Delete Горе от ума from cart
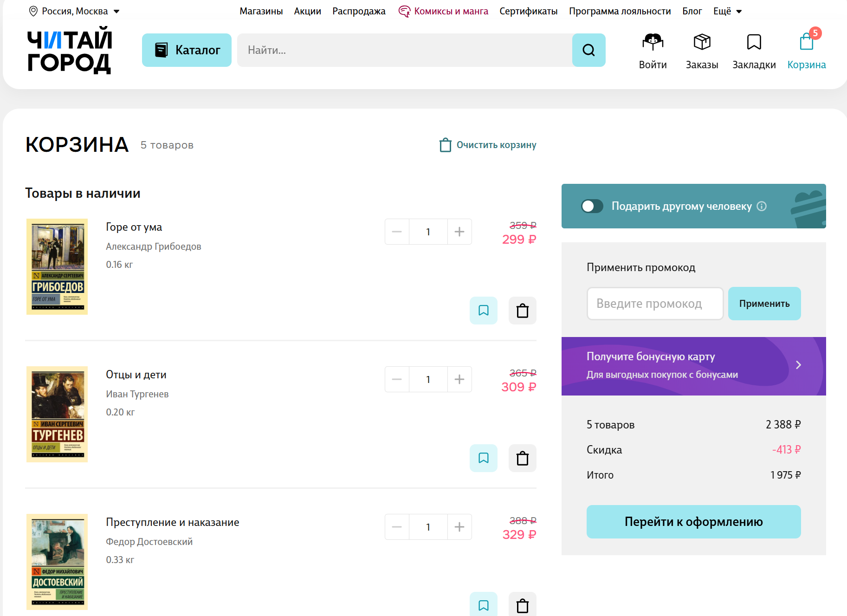847x616 pixels. click(x=523, y=311)
